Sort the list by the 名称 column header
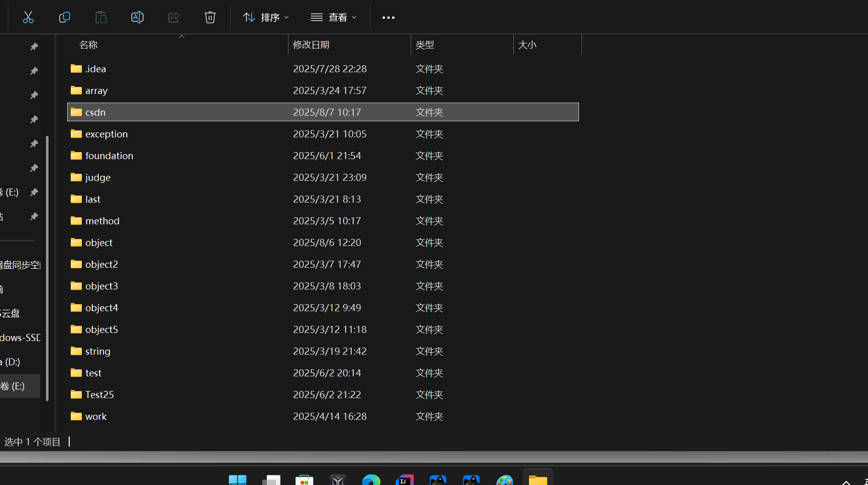The height and width of the screenshot is (485, 868). point(88,44)
